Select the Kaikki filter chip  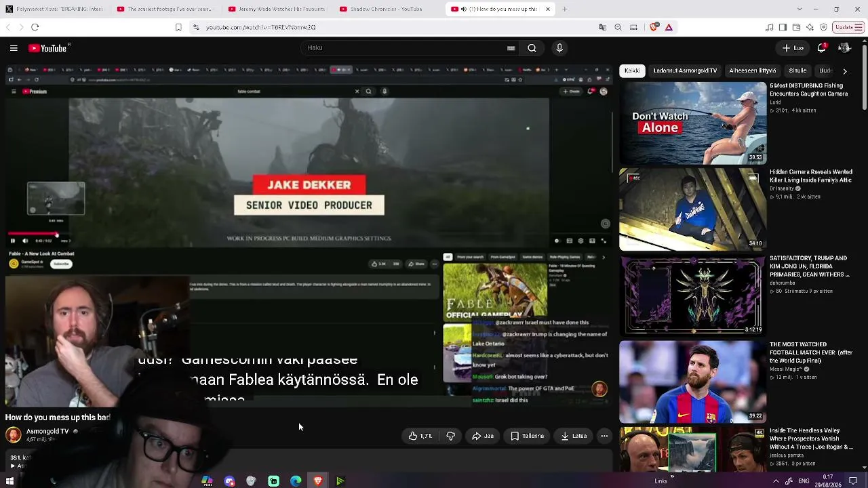coord(632,70)
